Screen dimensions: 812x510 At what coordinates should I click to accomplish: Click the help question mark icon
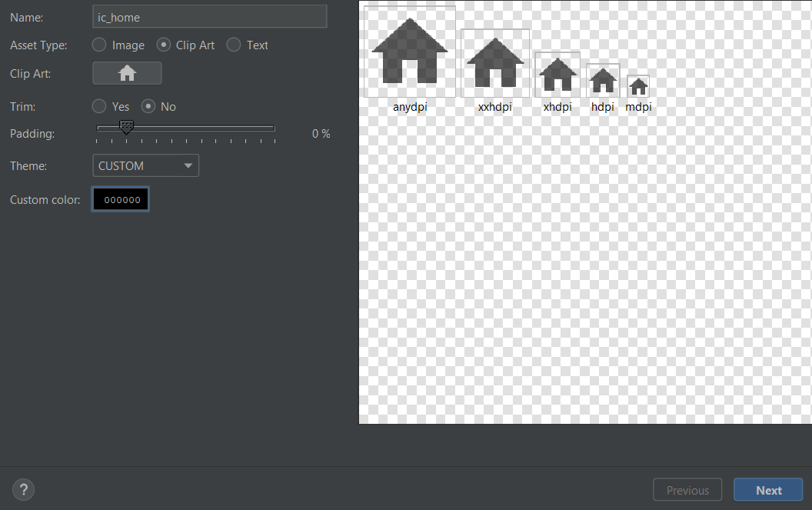tap(23, 490)
